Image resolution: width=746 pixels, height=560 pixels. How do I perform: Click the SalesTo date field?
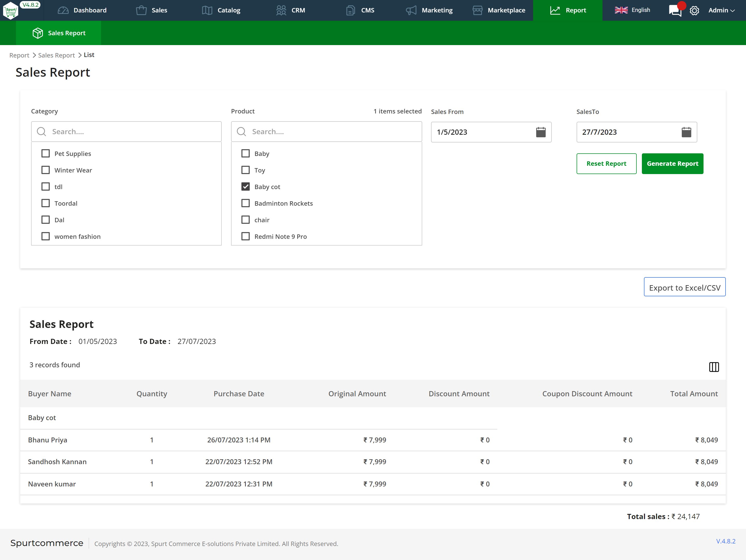pos(636,132)
